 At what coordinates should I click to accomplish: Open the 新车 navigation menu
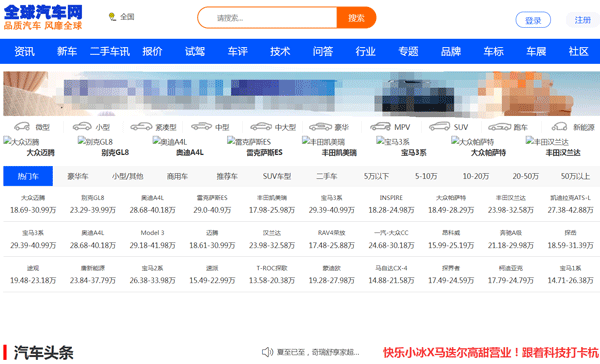click(x=67, y=51)
